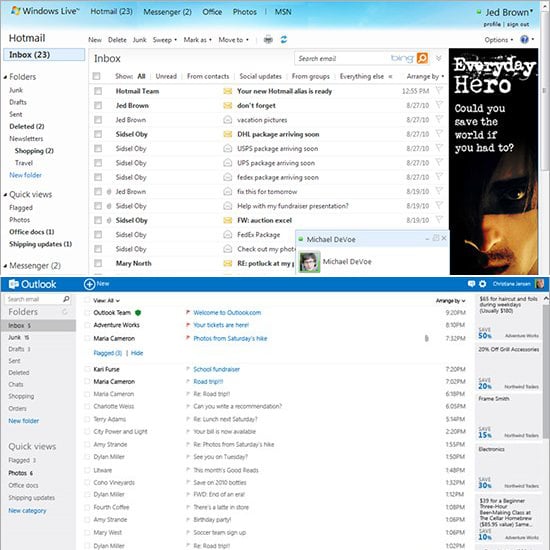
Task: Open the Sweep dropdown in Hotmail
Action: (165, 40)
